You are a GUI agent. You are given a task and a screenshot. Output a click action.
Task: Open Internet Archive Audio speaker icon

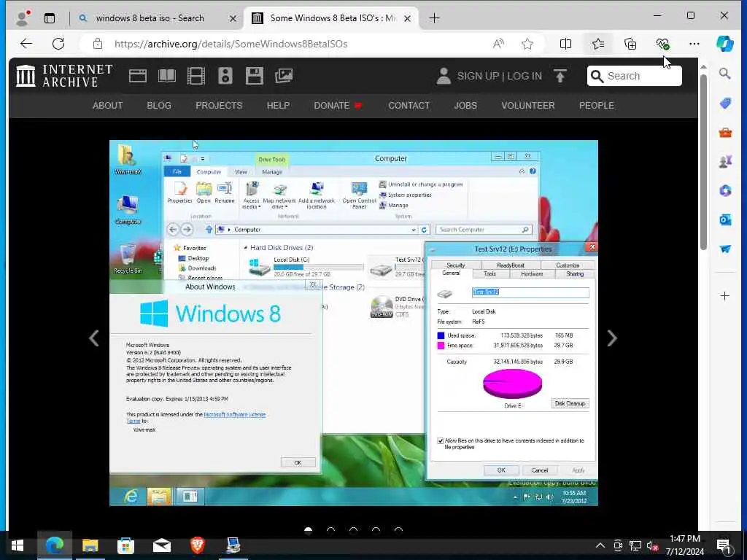225,76
